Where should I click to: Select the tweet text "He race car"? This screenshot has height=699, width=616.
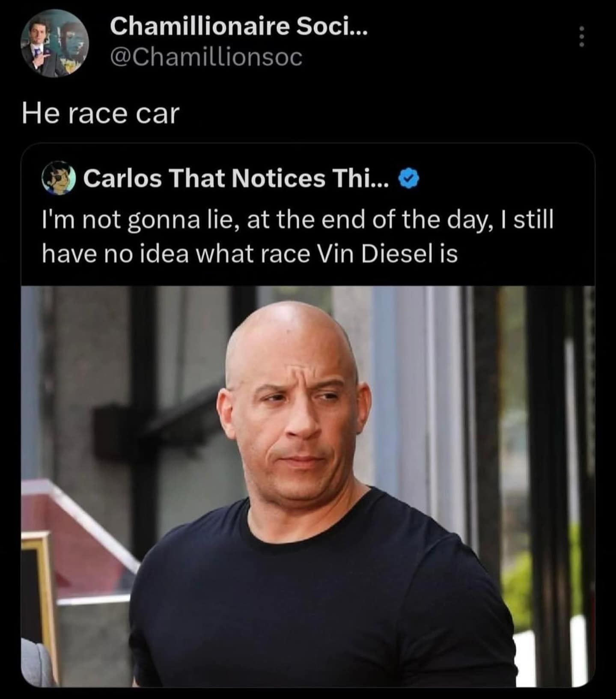(101, 114)
